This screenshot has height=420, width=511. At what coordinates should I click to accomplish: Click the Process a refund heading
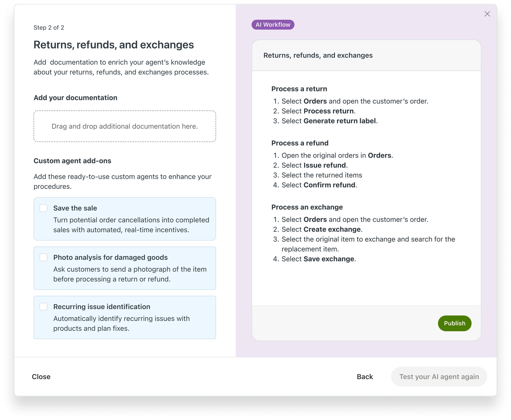(300, 143)
